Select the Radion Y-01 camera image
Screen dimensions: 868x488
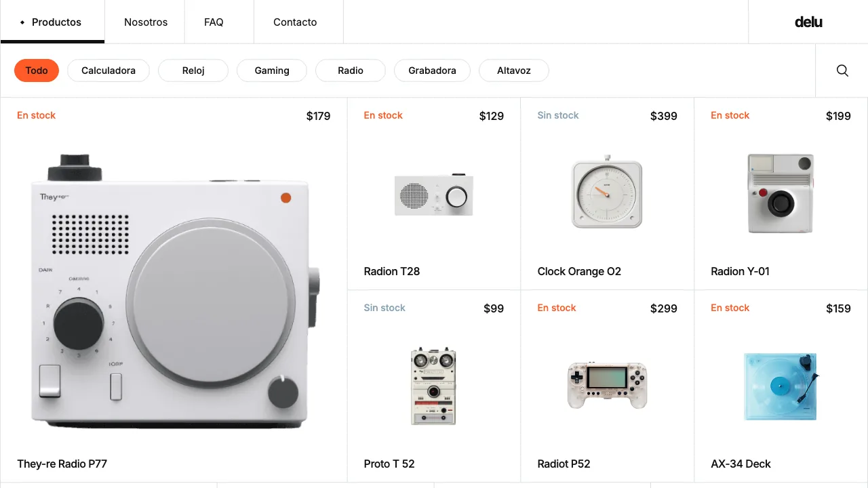(781, 194)
